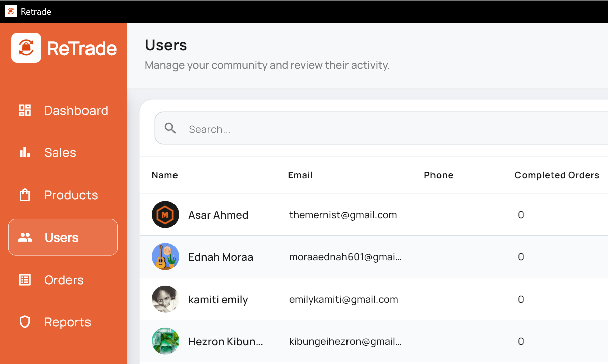608x364 pixels.
Task: Click the Sales bar chart icon
Action: click(x=24, y=152)
